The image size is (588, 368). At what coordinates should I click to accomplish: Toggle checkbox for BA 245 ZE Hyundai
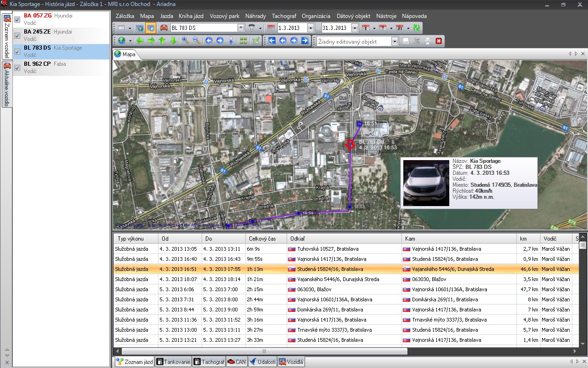(17, 35)
